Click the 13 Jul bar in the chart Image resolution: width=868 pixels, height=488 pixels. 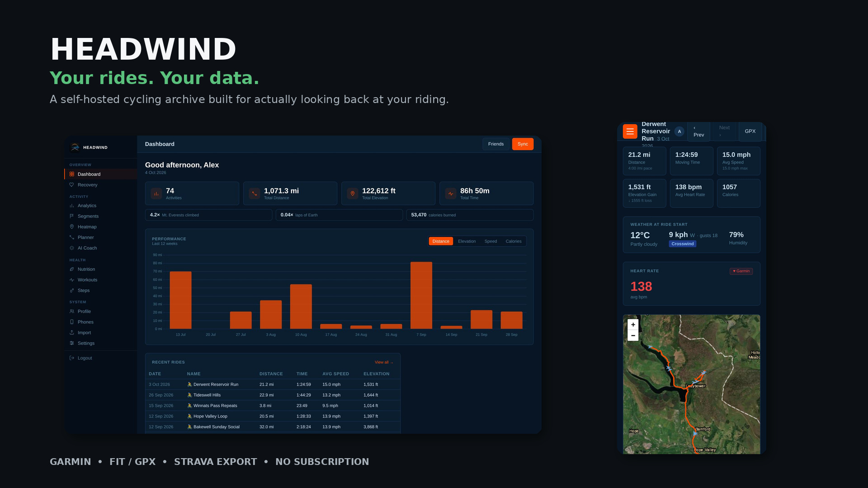tap(180, 300)
